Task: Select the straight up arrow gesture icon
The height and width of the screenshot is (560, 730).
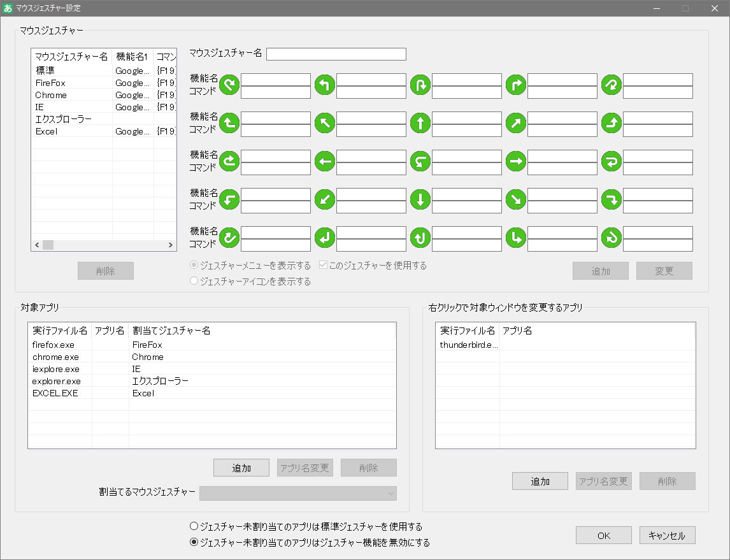Action: click(420, 123)
